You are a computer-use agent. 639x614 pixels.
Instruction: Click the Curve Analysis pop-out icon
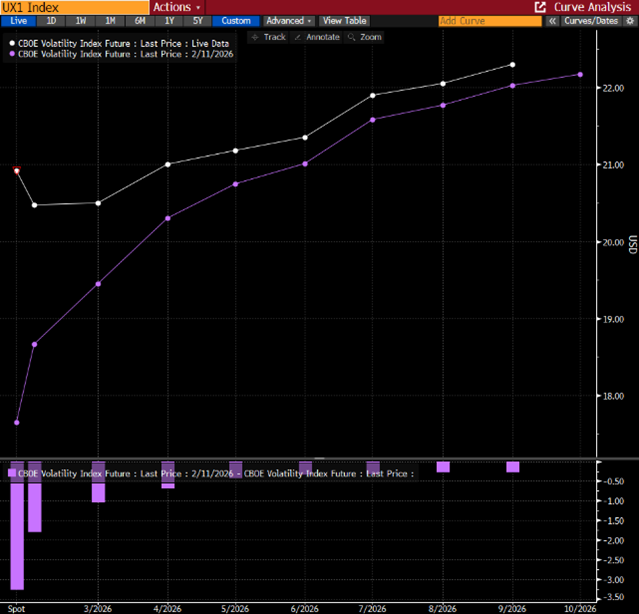[541, 7]
